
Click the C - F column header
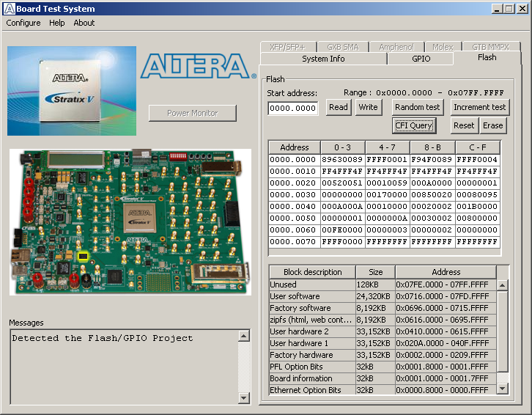click(478, 147)
